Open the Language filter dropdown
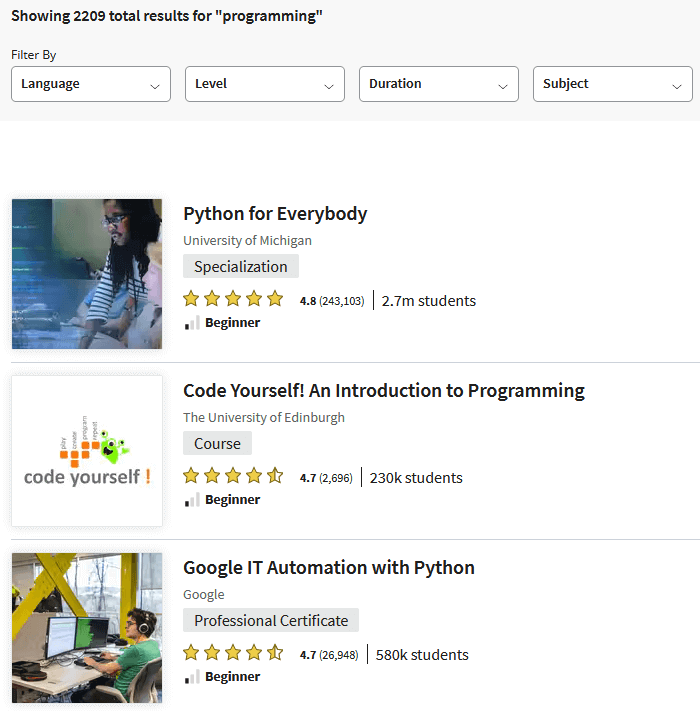 (x=91, y=84)
